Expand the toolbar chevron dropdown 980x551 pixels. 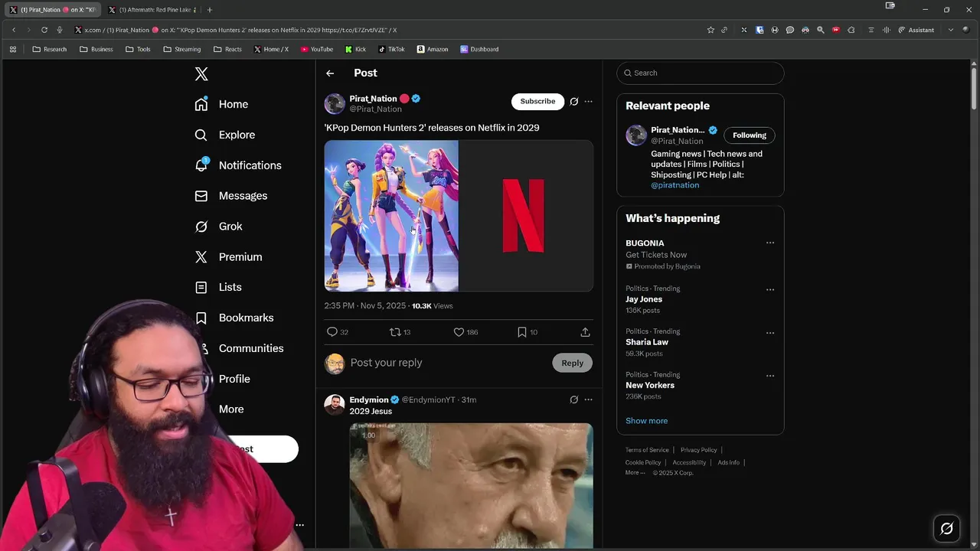pos(951,30)
